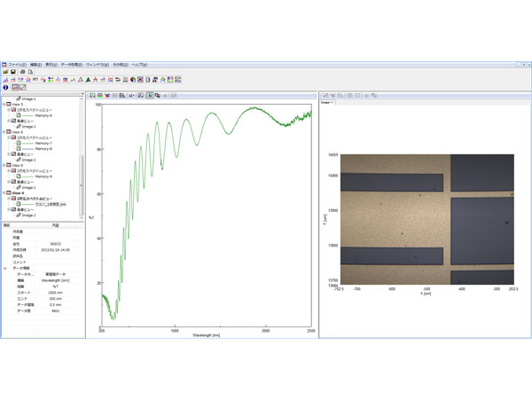Toggle Memory-9 spectrum visibility checkbox
532x400 pixels.
point(19,176)
